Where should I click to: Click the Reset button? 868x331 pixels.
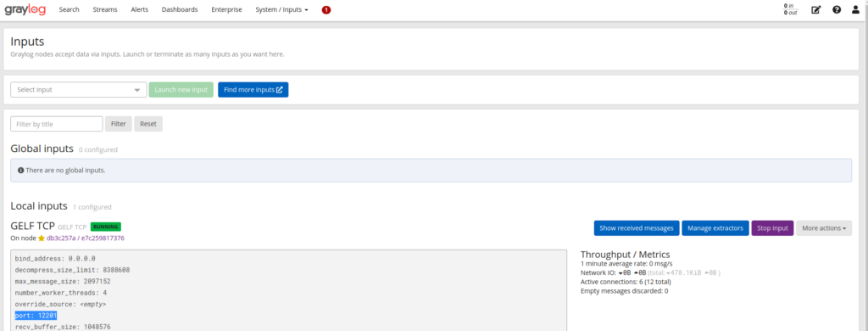coord(148,124)
